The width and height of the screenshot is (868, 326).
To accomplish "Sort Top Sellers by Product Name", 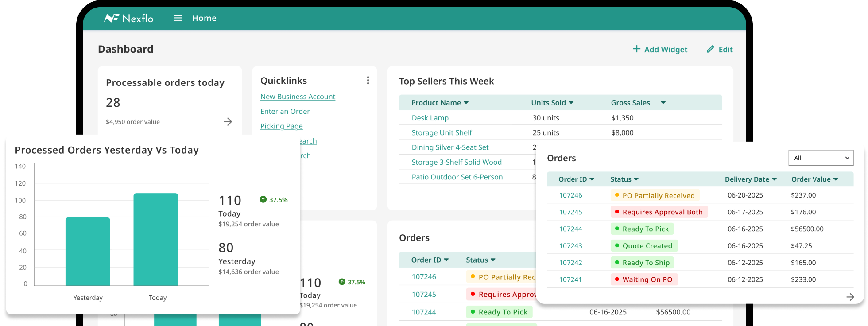I will tap(440, 103).
